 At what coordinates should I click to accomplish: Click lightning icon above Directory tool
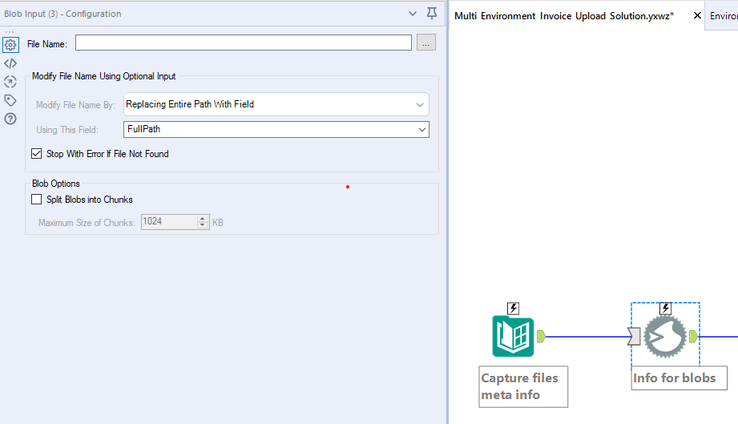(513, 309)
